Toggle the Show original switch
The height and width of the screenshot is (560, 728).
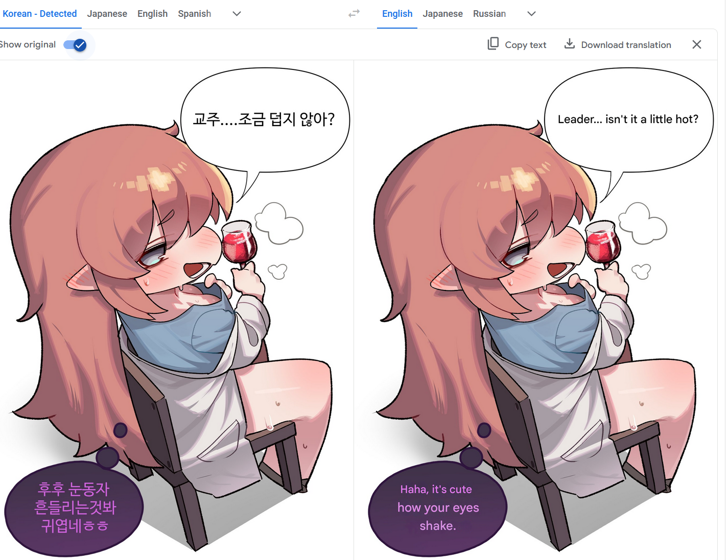tap(75, 45)
